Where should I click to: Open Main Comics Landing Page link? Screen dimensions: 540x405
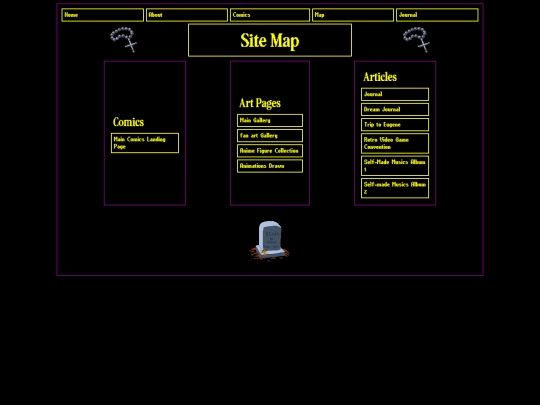tap(145, 143)
